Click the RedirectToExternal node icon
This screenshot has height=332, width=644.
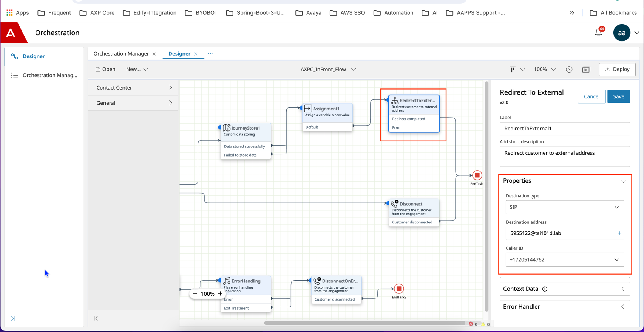pyautogui.click(x=395, y=100)
